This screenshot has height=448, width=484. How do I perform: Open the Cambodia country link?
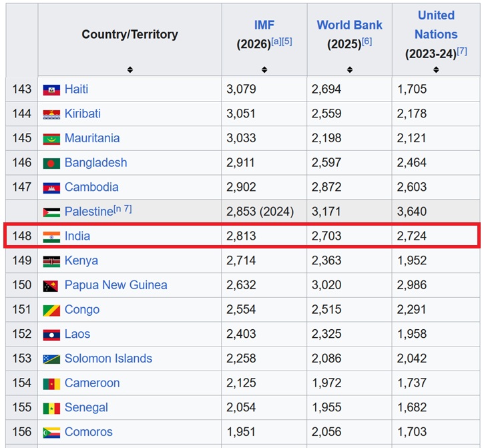(91, 187)
